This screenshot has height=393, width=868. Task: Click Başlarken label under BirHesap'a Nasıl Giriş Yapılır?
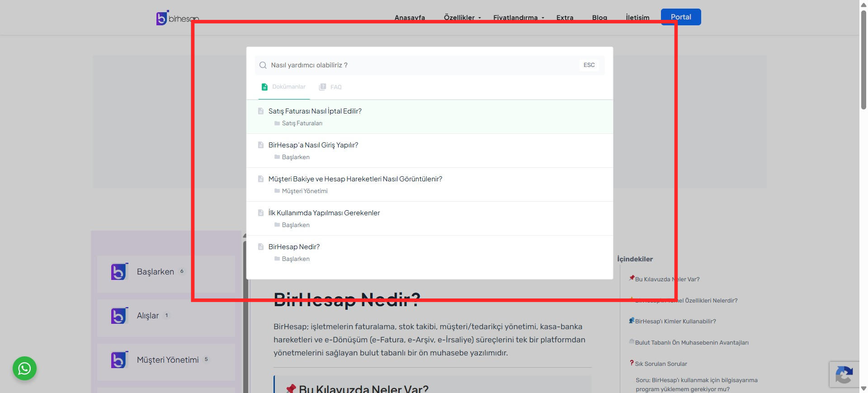[x=296, y=157]
